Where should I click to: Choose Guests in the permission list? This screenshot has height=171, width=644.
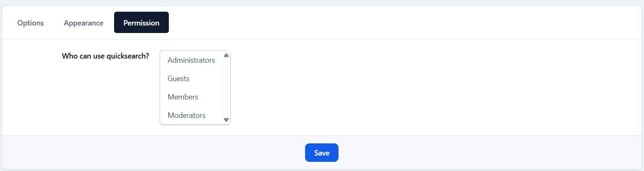point(178,79)
